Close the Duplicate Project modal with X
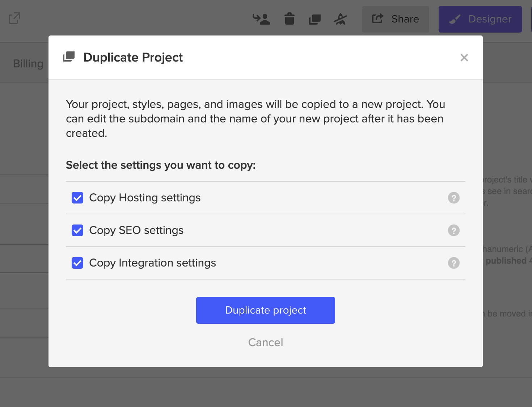 coord(464,58)
